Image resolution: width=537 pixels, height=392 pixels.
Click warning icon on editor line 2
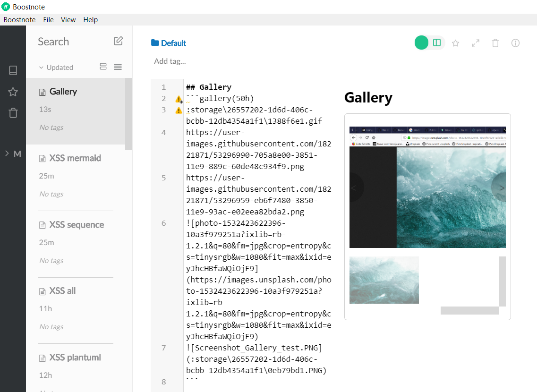(179, 99)
